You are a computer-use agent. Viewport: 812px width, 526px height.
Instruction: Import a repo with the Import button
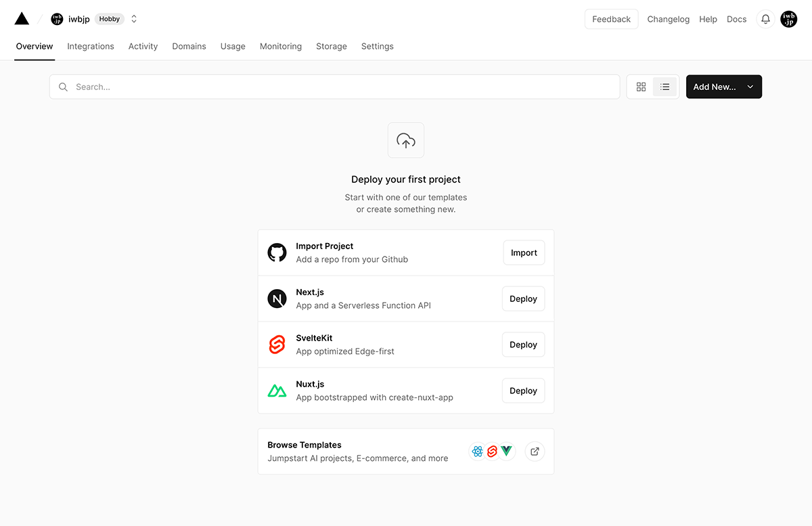click(x=524, y=253)
